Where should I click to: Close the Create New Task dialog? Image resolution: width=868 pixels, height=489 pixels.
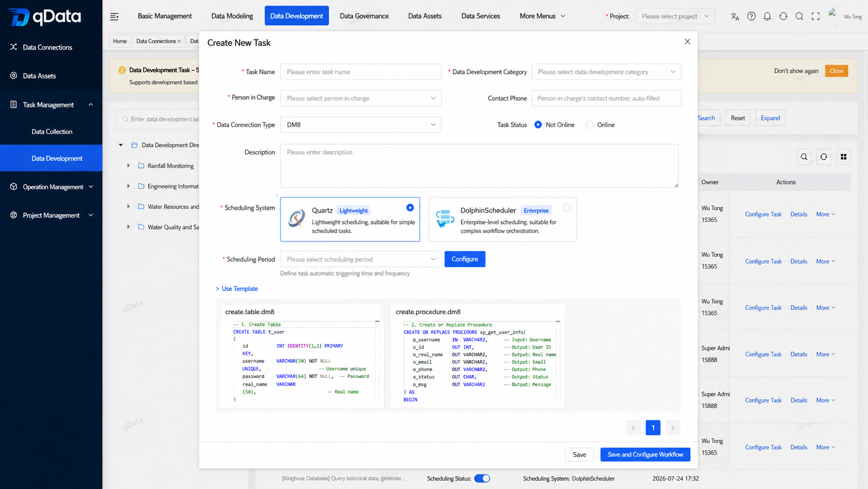pos(687,42)
